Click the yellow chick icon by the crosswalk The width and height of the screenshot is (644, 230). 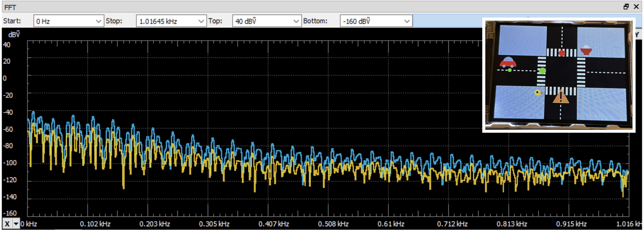(538, 93)
